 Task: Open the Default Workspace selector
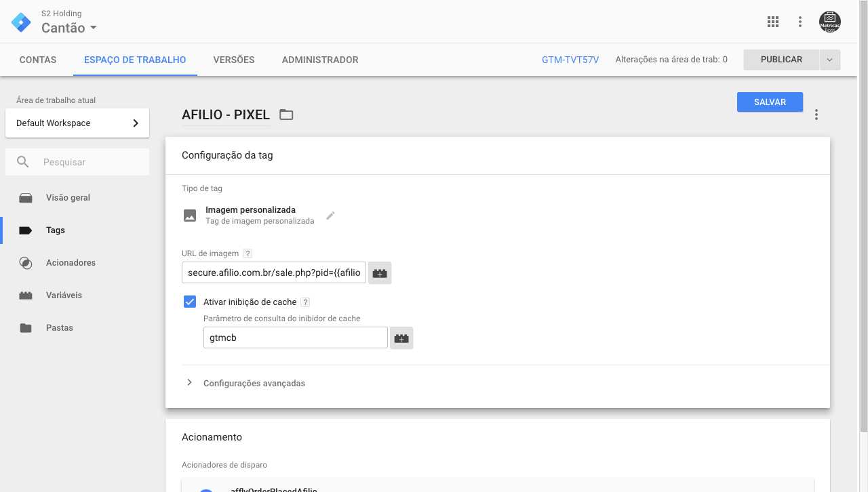click(x=77, y=123)
